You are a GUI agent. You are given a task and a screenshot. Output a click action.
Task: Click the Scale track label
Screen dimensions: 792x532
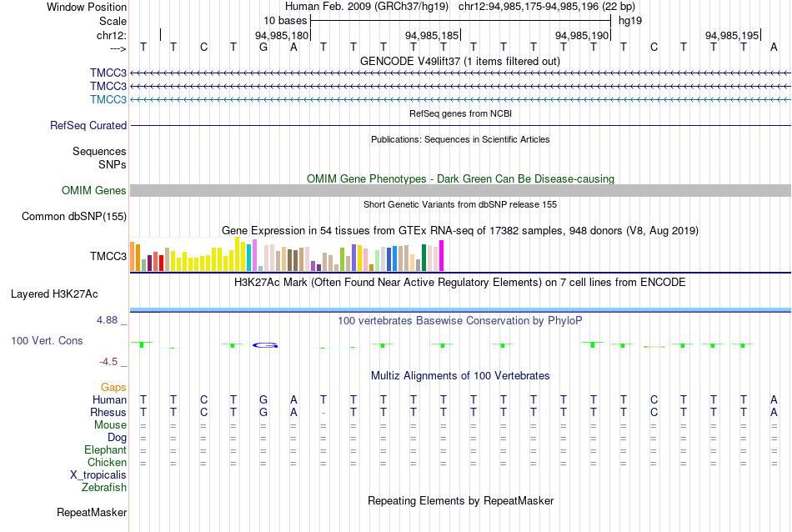(113, 21)
